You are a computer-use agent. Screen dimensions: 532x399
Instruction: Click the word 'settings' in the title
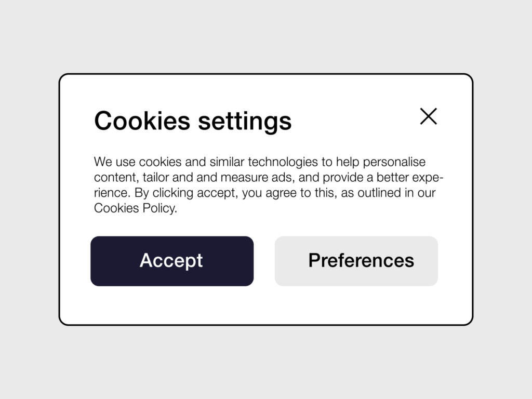pos(245,121)
